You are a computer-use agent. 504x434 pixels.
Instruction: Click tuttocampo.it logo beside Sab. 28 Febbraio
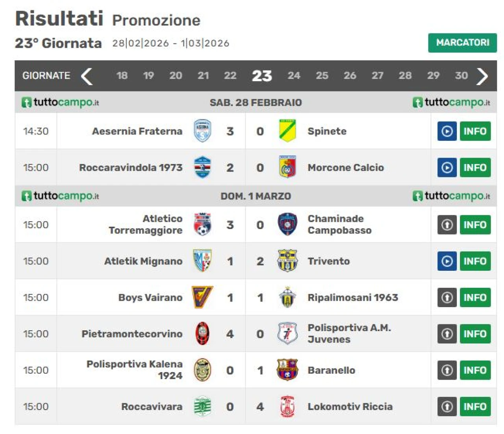(60, 102)
